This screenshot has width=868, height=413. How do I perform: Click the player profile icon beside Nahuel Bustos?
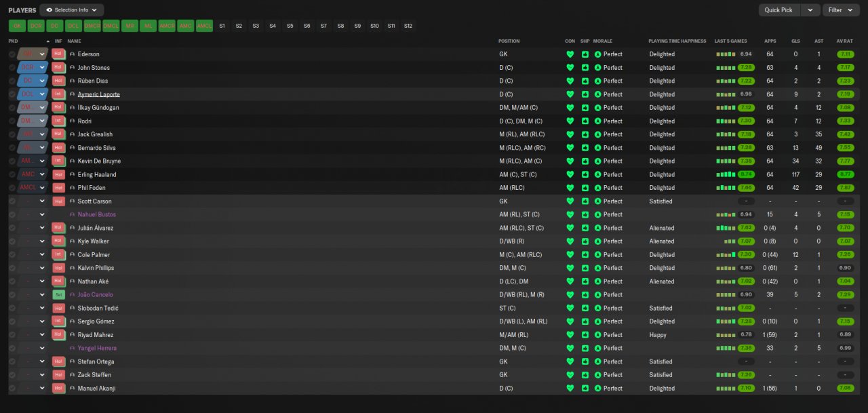pyautogui.click(x=73, y=215)
